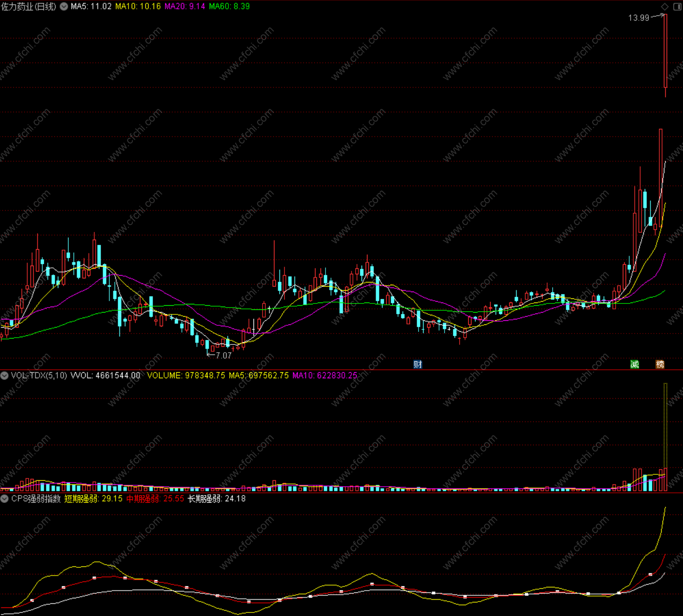Click the volume MA5: 697562.75 value
The width and height of the screenshot is (683, 616).
point(259,375)
